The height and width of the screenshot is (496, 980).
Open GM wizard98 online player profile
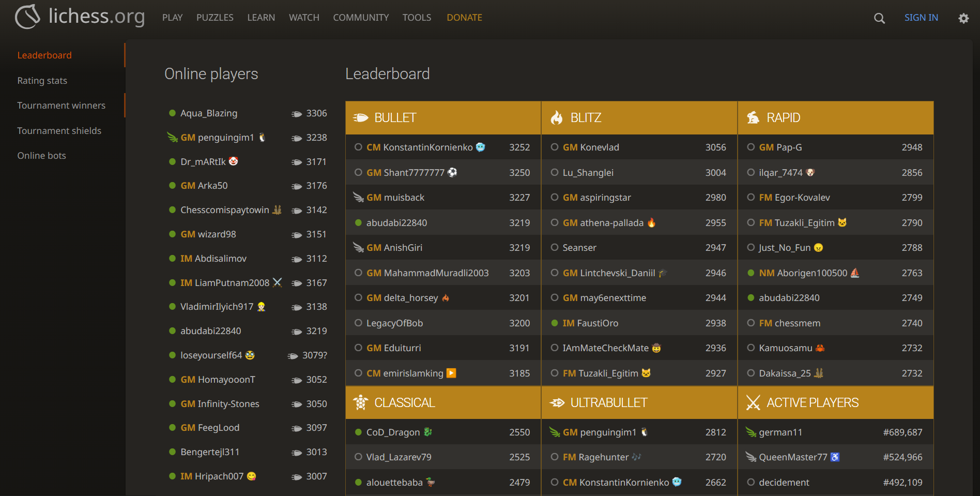pyautogui.click(x=208, y=234)
